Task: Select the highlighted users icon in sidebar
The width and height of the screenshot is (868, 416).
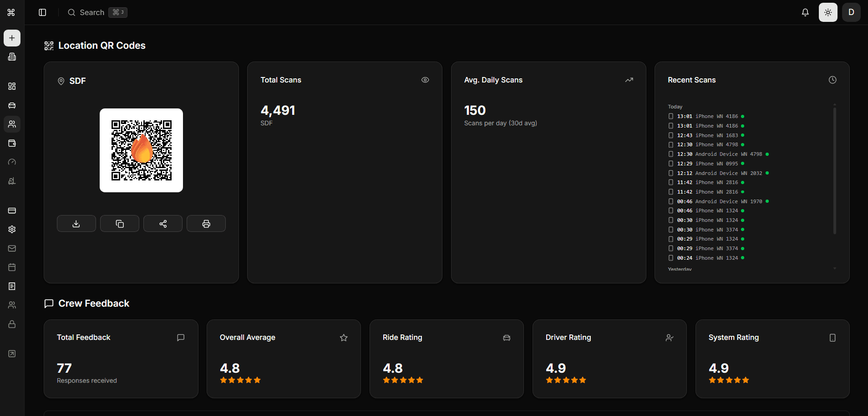Action: [12, 124]
